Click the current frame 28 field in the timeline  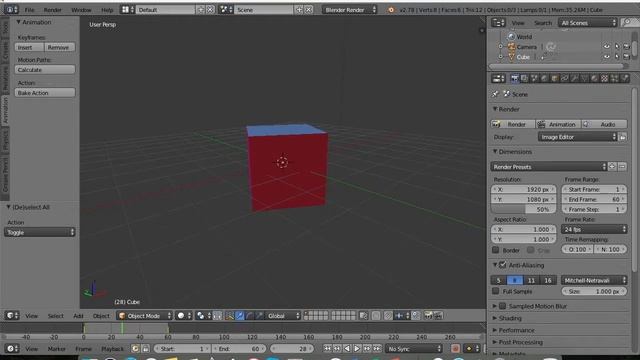(x=292, y=349)
